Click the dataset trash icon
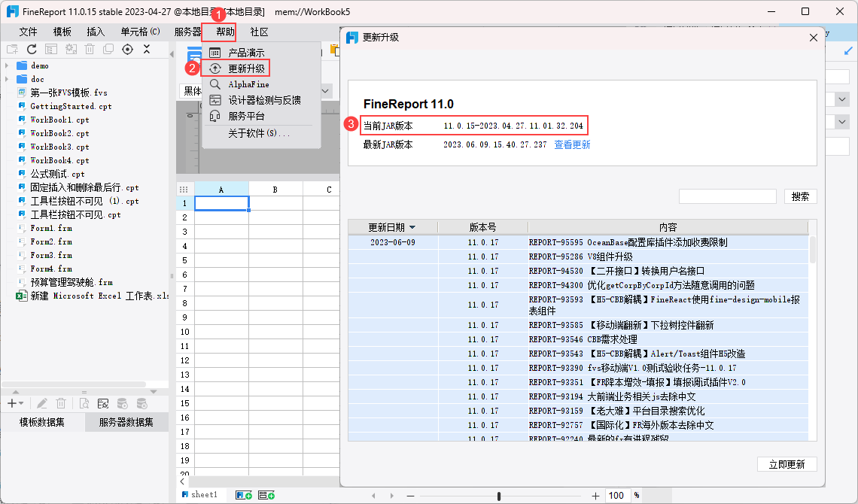The width and height of the screenshot is (858, 504). pyautogui.click(x=61, y=403)
